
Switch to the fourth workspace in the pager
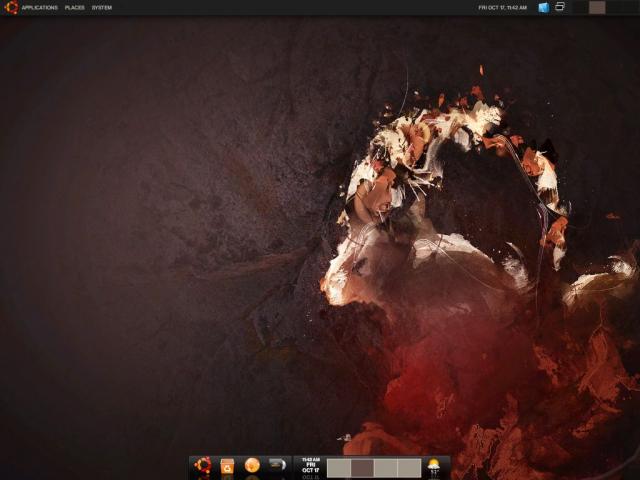point(409,468)
